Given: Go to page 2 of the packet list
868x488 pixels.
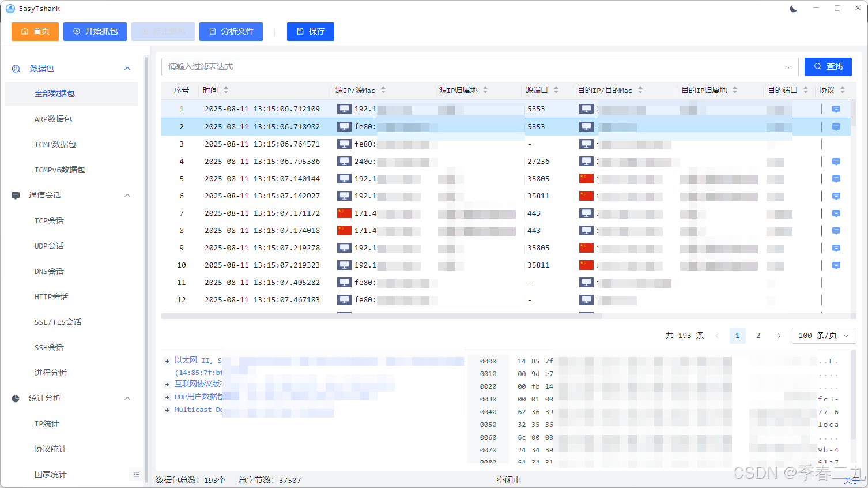Looking at the screenshot, I should (758, 335).
